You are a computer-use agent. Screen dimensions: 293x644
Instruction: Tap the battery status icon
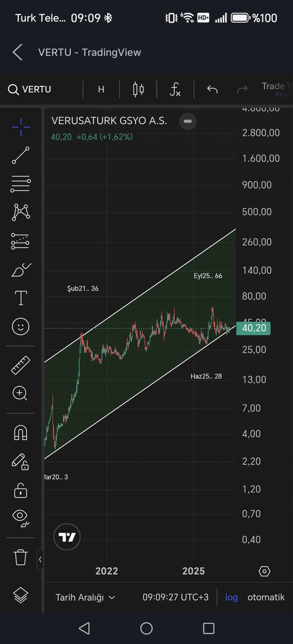pos(241,18)
